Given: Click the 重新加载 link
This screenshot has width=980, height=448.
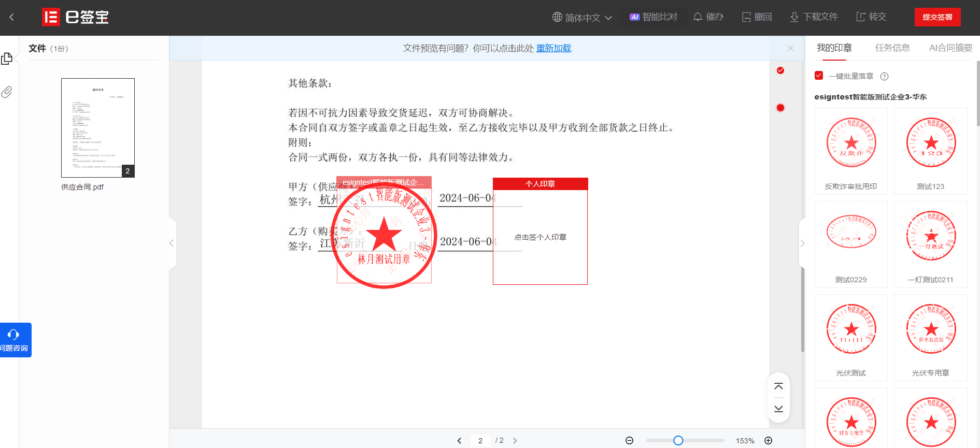Looking at the screenshot, I should coord(553,48).
